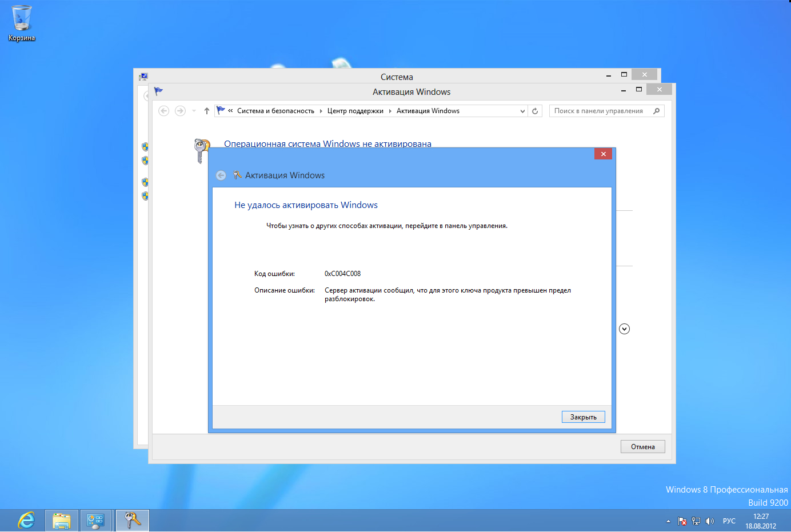791x532 pixels.
Task: Click the large keys icon beside the activation heading
Action: [x=201, y=150]
